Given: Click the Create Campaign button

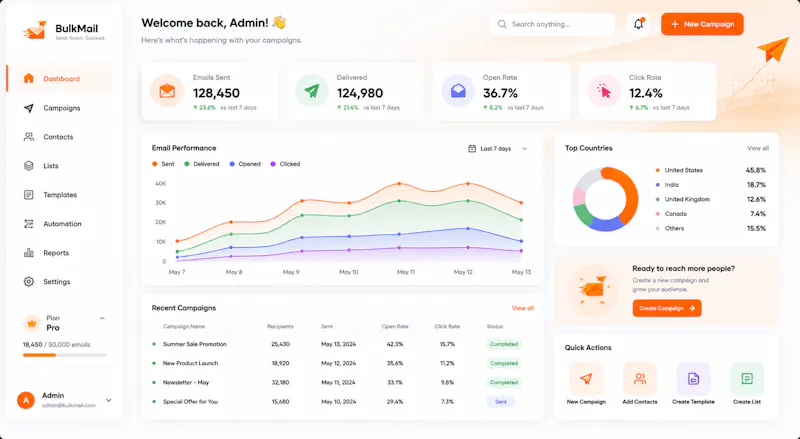Looking at the screenshot, I should (x=667, y=308).
